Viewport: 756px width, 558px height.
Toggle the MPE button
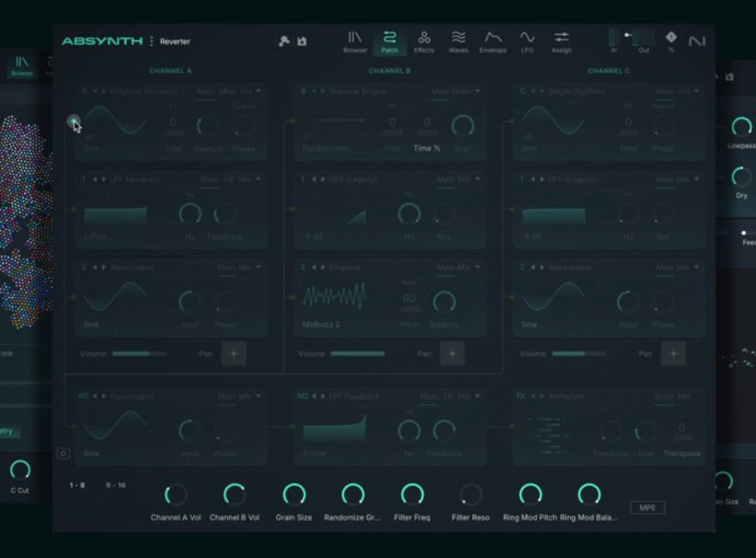[x=647, y=508]
